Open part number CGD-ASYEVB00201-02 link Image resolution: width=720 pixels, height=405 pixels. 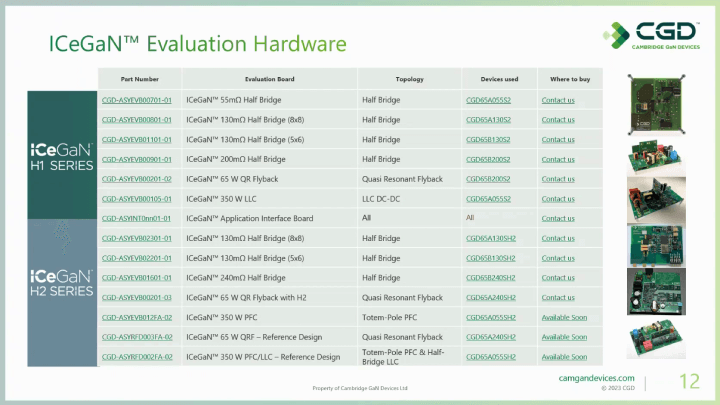pyautogui.click(x=136, y=179)
